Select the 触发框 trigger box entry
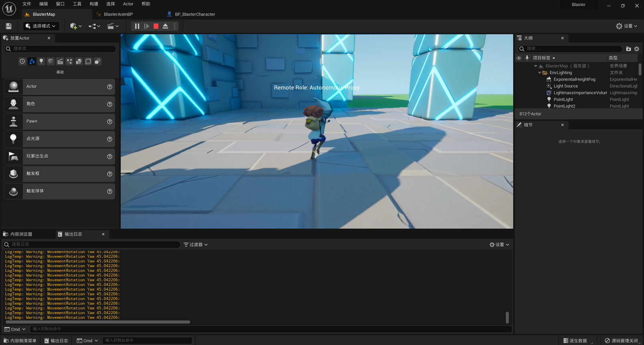Image resolution: width=644 pixels, height=345 pixels. click(x=59, y=174)
